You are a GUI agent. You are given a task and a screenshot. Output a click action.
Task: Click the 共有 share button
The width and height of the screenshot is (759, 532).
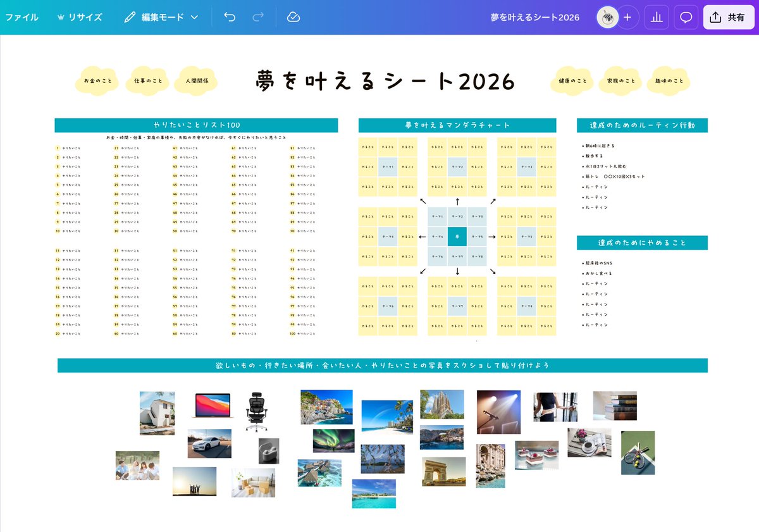[x=728, y=17]
